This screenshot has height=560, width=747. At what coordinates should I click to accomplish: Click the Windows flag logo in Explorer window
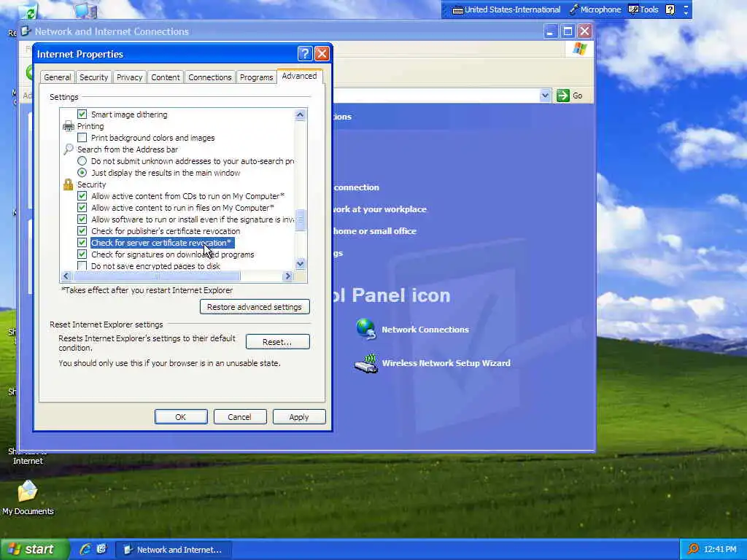tap(580, 48)
